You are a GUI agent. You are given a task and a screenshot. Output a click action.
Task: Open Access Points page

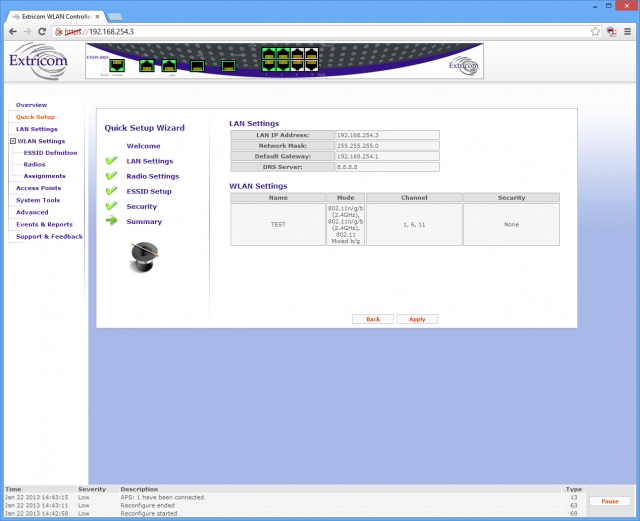click(x=38, y=188)
